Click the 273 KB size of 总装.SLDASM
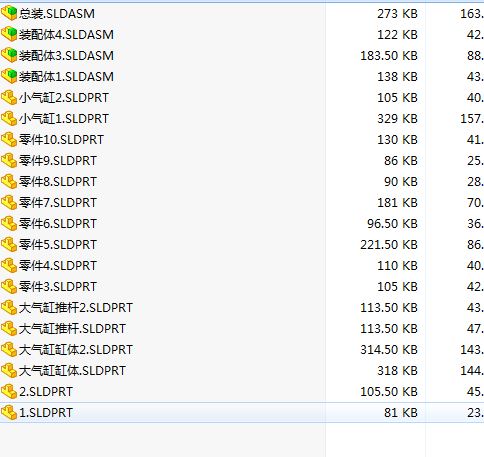Image resolution: width=484 pixels, height=457 pixels. point(397,14)
